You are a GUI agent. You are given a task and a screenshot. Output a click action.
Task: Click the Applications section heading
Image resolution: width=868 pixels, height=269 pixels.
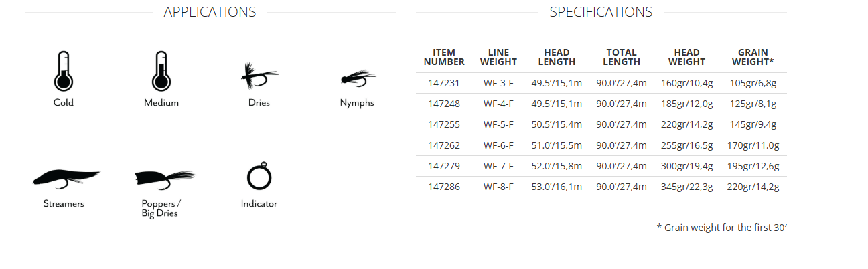210,12
